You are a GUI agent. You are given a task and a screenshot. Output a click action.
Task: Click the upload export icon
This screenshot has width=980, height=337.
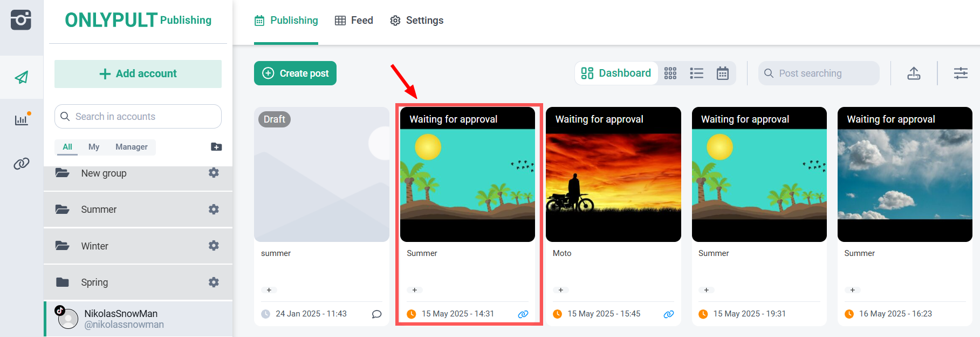point(914,73)
